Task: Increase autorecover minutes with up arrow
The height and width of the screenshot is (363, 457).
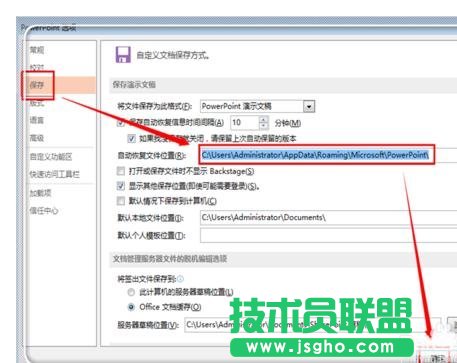Action: click(264, 120)
